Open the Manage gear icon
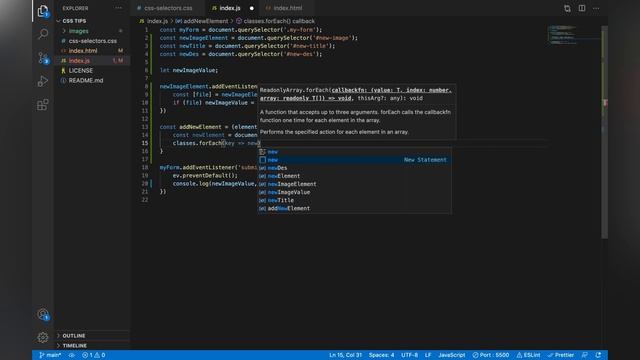The height and width of the screenshot is (360, 640). (43, 337)
